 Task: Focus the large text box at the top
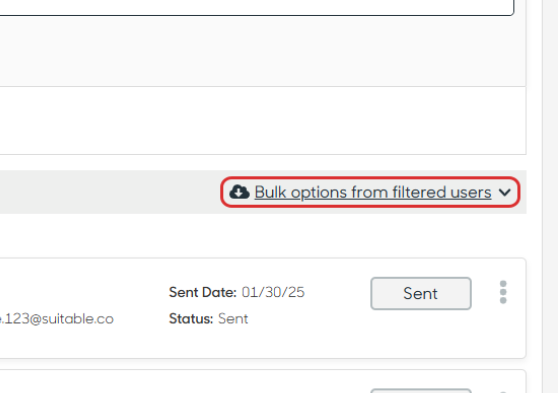click(x=257, y=7)
